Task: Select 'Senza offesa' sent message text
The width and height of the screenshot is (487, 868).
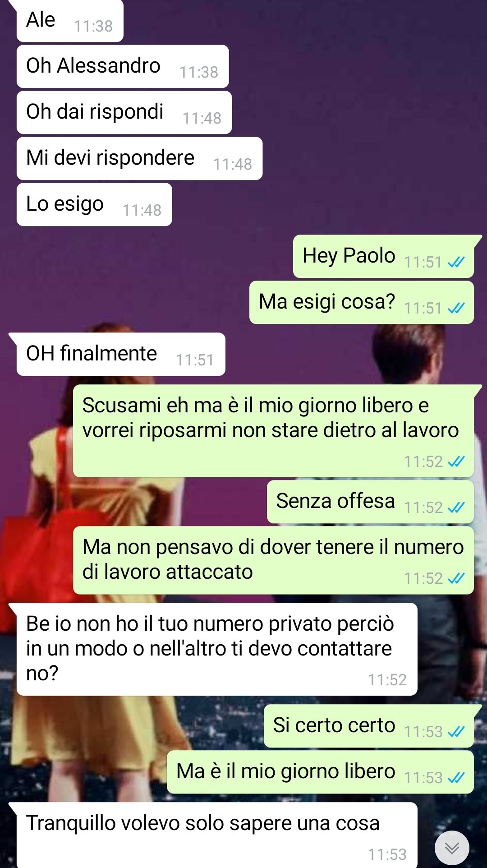Action: click(x=335, y=501)
